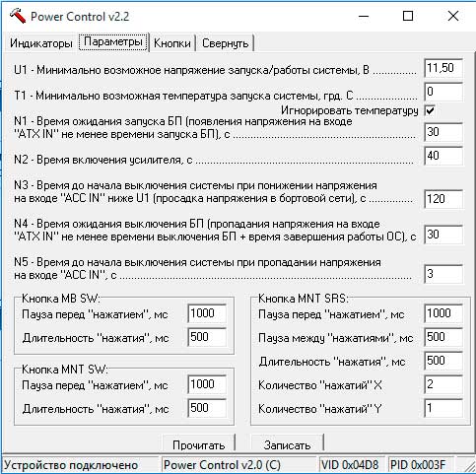476x474 pixels.
Task: Click the Power Control hammer app icon
Action: tap(18, 16)
